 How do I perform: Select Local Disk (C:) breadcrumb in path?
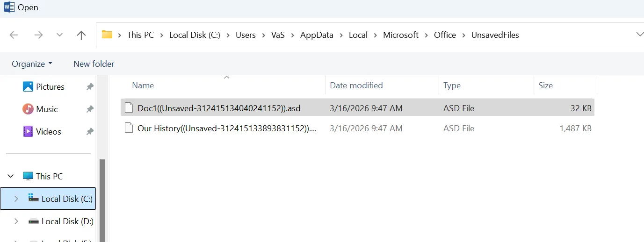pos(195,35)
